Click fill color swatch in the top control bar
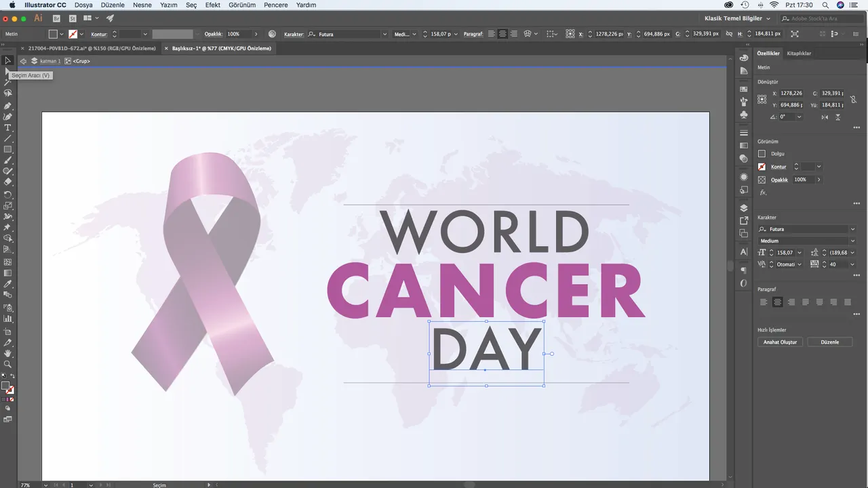This screenshot has width=868, height=488. coord(53,34)
